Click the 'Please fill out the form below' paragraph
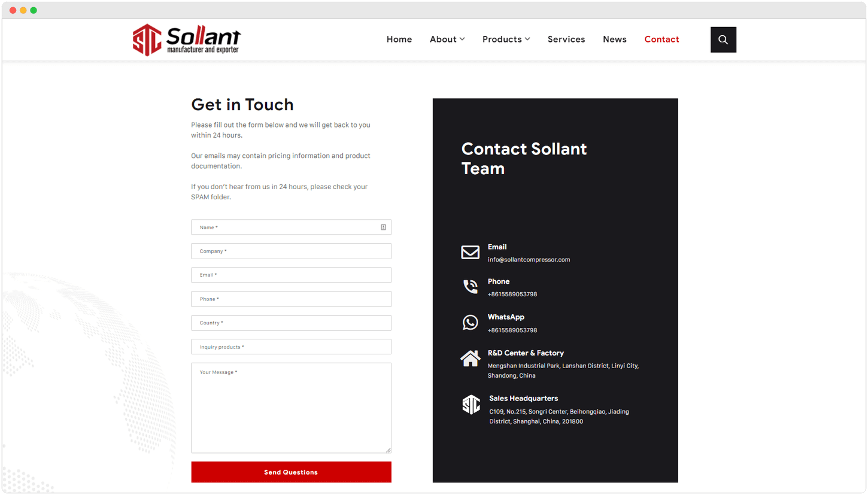This screenshot has height=495, width=868. 281,130
